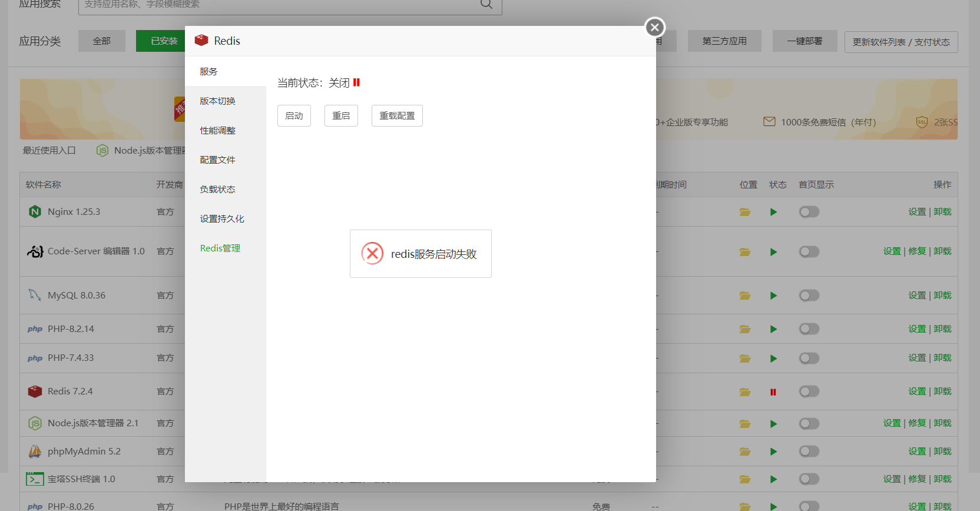
Task: Open the 服务 tab in Redis dialog
Action: (x=226, y=71)
